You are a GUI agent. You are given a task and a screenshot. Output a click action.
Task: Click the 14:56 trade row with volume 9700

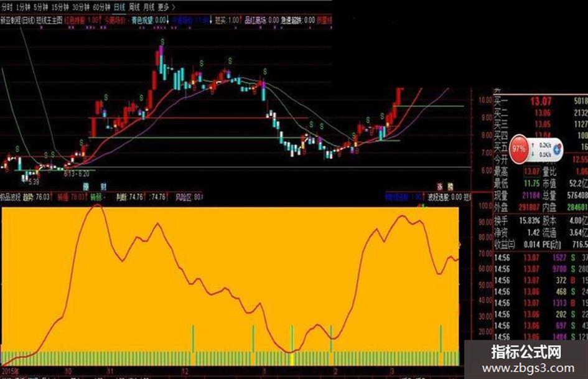coord(541,269)
